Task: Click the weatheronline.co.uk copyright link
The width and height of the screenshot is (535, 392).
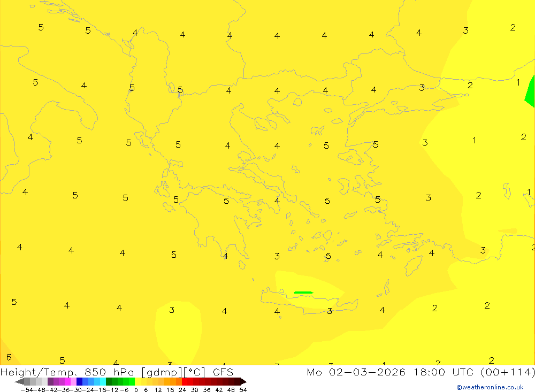Action: (490, 387)
